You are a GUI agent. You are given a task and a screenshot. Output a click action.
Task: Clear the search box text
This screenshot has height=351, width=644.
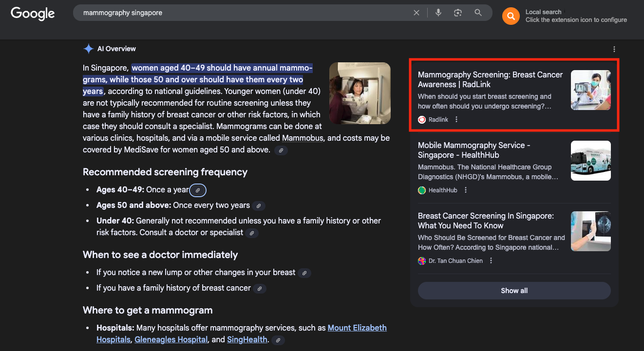point(417,13)
